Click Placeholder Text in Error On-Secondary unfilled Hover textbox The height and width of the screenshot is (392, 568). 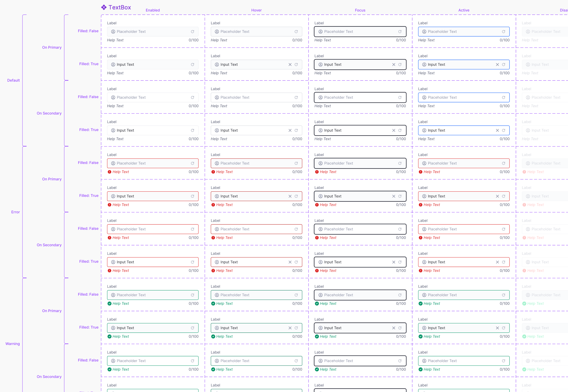pyautogui.click(x=235, y=229)
